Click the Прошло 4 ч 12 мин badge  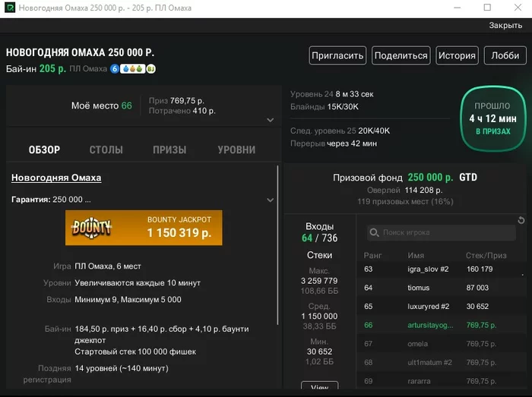493,118
